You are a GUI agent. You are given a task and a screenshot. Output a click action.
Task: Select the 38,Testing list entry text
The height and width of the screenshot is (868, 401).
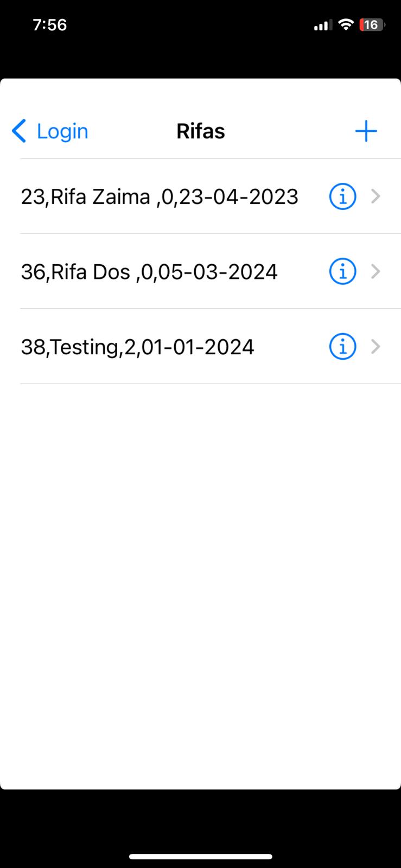[137, 347]
